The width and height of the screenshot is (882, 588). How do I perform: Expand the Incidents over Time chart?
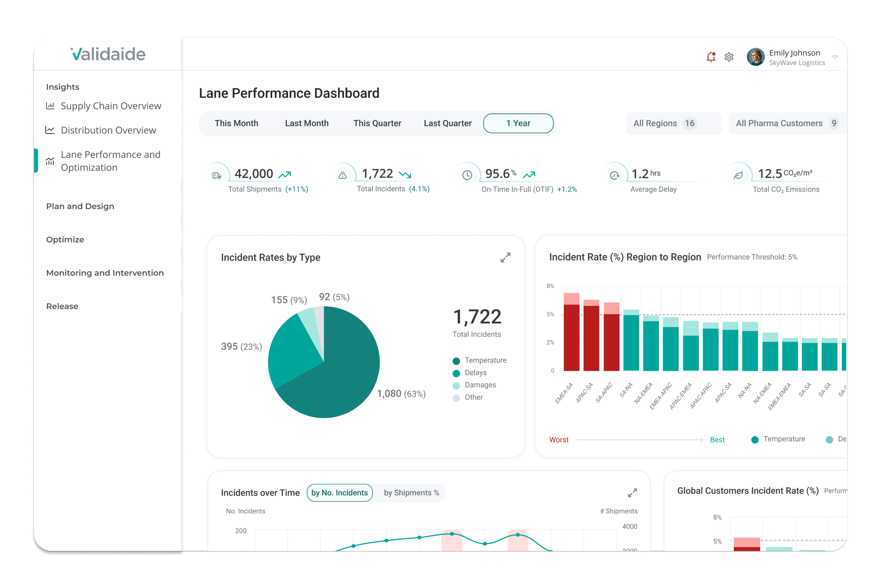click(x=632, y=493)
